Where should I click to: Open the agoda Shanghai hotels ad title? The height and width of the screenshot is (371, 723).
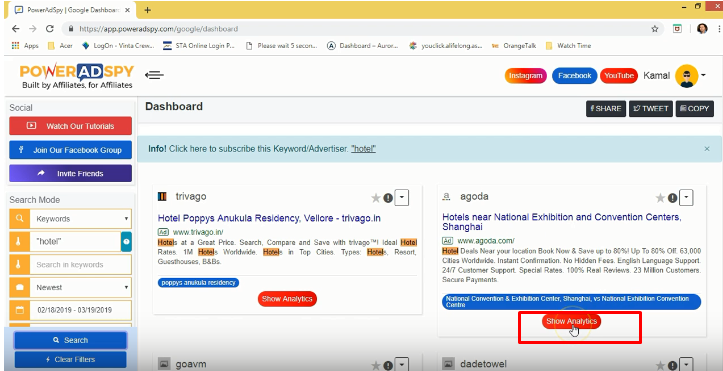(562, 222)
